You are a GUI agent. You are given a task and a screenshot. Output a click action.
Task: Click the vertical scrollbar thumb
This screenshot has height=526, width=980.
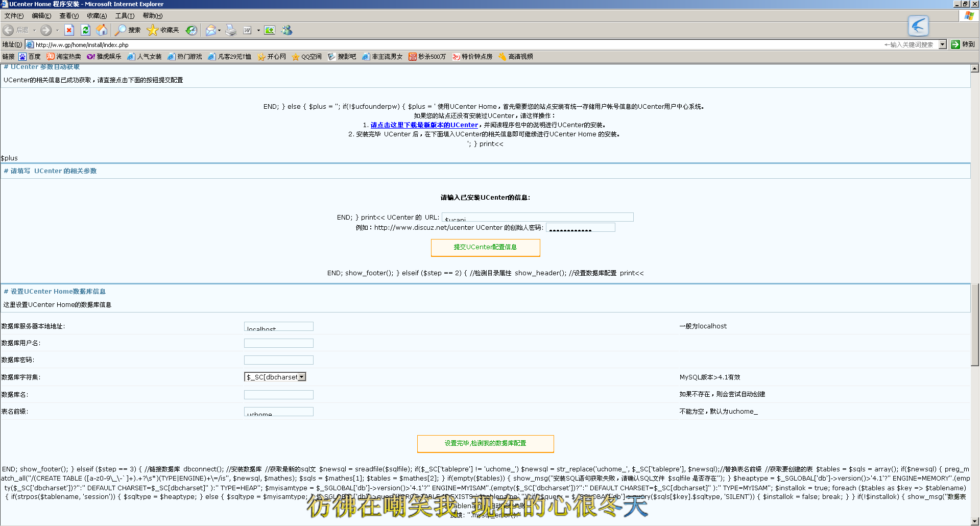click(x=975, y=325)
